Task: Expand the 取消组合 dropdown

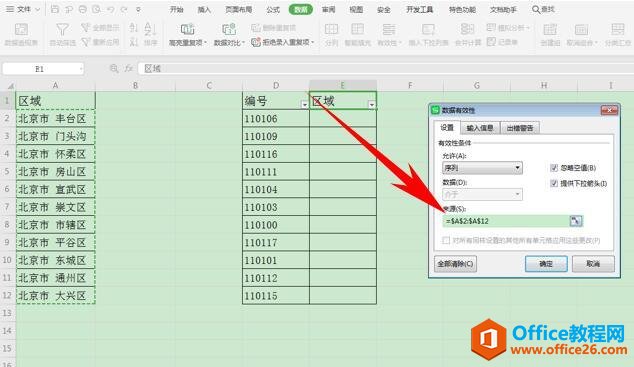Action: coord(596,43)
